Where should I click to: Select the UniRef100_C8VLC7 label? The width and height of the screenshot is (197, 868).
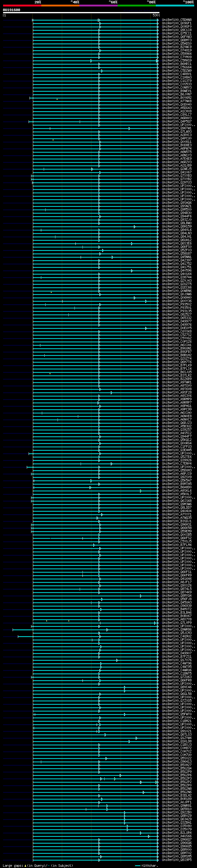[x=177, y=115]
